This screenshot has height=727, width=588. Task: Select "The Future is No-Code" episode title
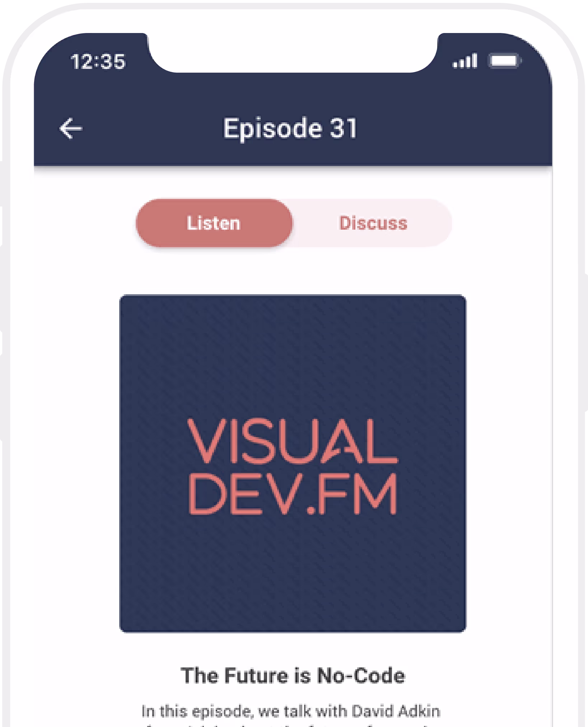tap(293, 675)
